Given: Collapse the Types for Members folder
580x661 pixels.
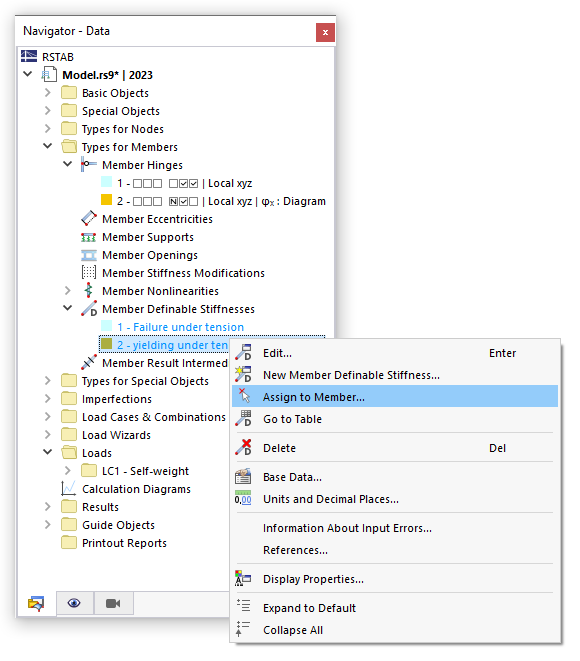Looking at the screenshot, I should 48,146.
